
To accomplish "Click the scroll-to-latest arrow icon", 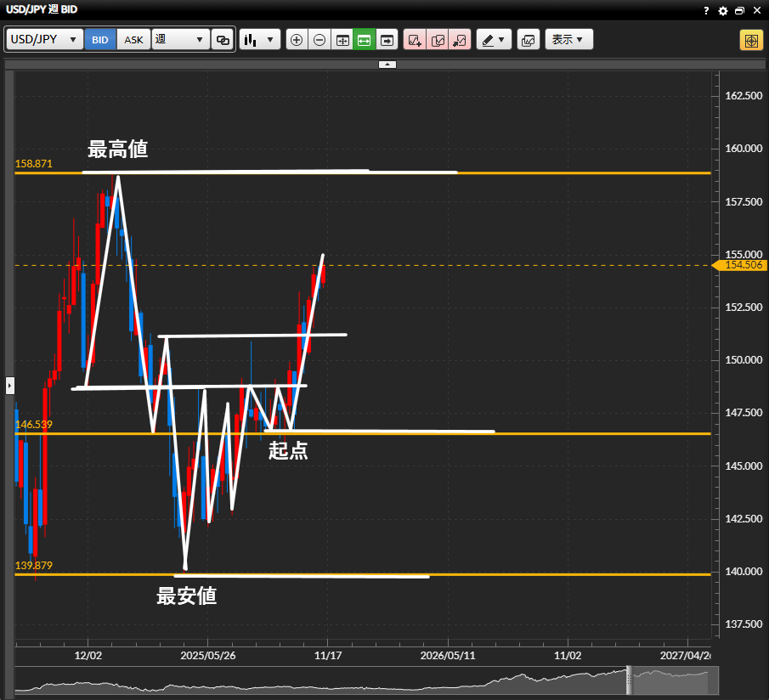I will click(387, 40).
